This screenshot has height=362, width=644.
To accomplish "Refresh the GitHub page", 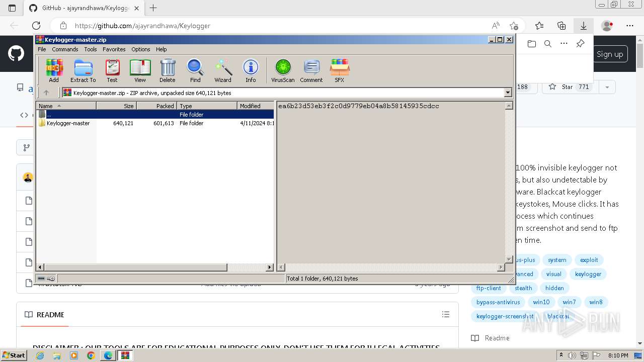I will 36,26.
